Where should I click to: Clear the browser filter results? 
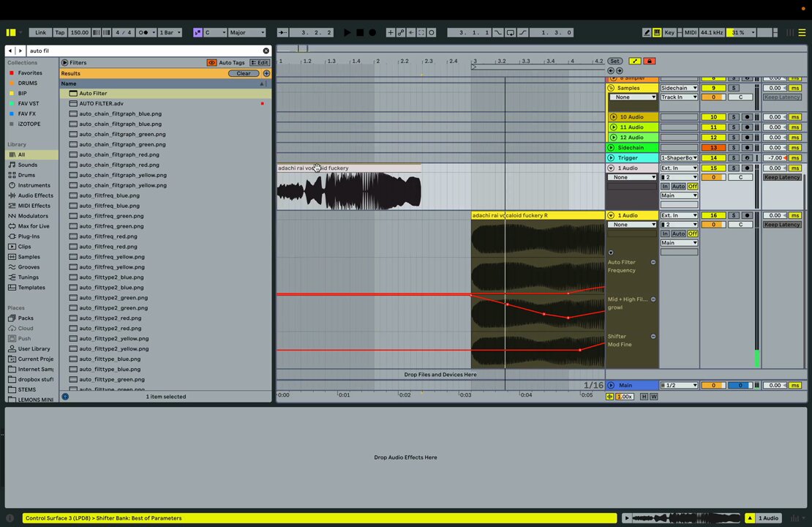(x=244, y=74)
